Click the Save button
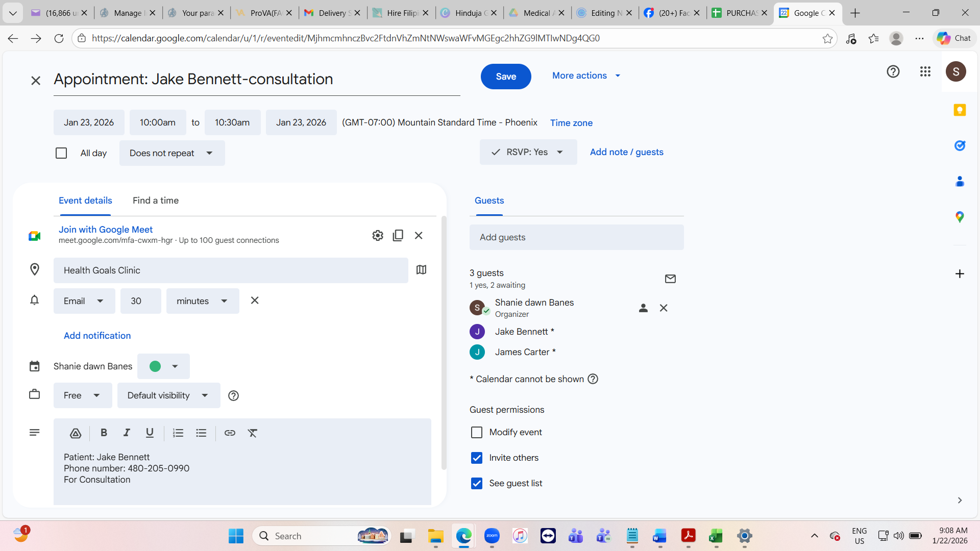The width and height of the screenshot is (980, 551). coord(505,77)
